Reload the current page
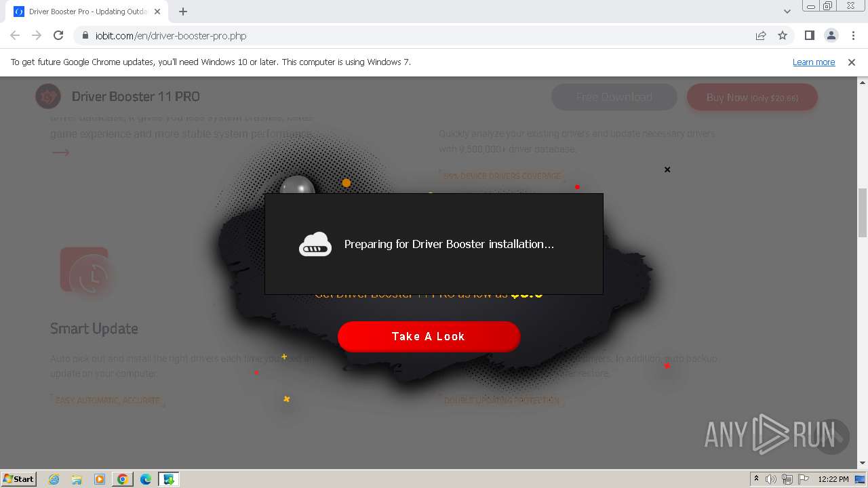The width and height of the screenshot is (868, 488). [58, 35]
